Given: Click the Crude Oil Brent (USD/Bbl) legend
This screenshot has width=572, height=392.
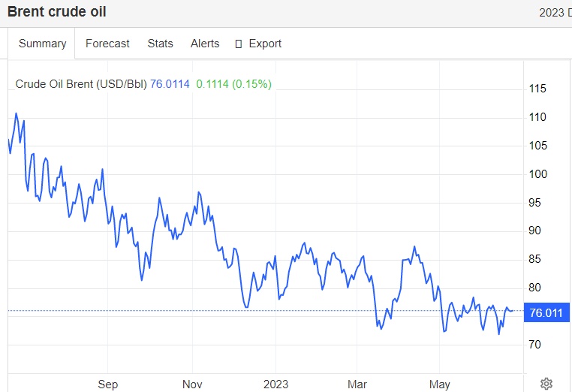Looking at the screenshot, I should (x=81, y=84).
